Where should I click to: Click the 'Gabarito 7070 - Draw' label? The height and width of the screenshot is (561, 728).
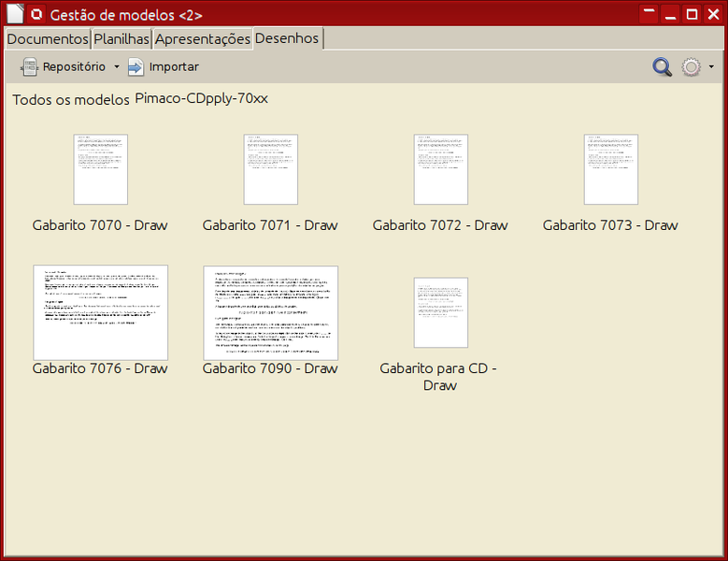click(100, 225)
